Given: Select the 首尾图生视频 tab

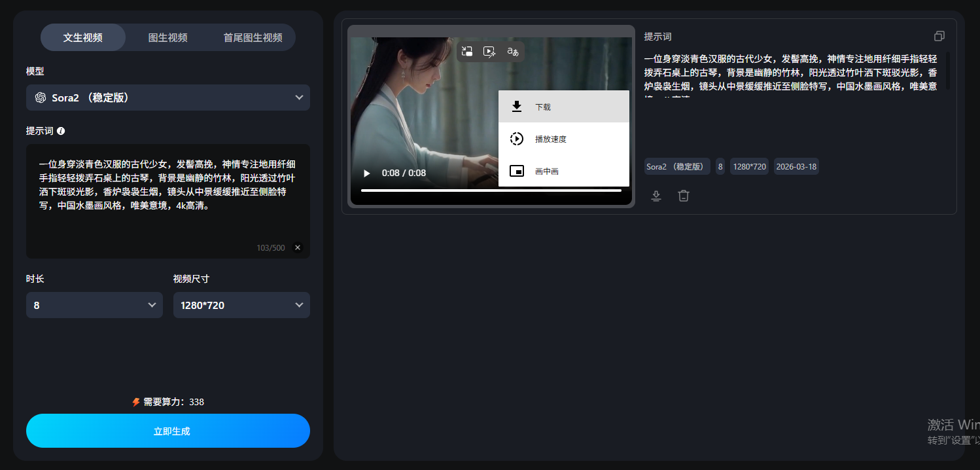Looking at the screenshot, I should 253,37.
